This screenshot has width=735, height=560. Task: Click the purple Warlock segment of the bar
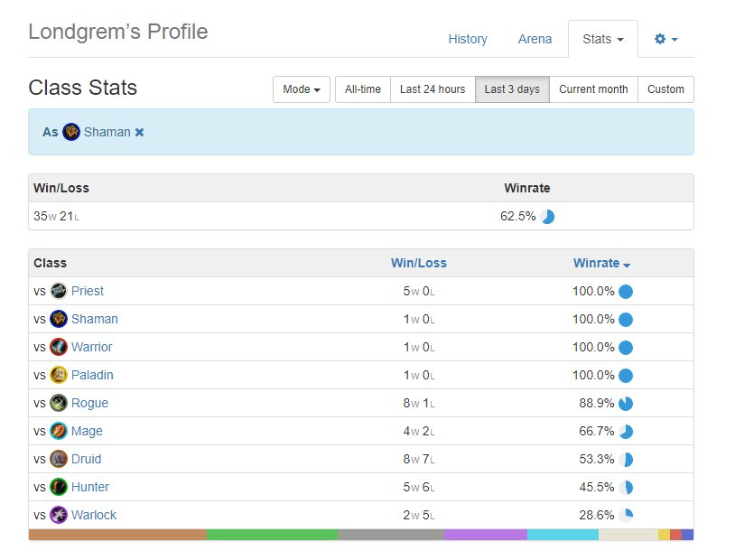(x=486, y=535)
